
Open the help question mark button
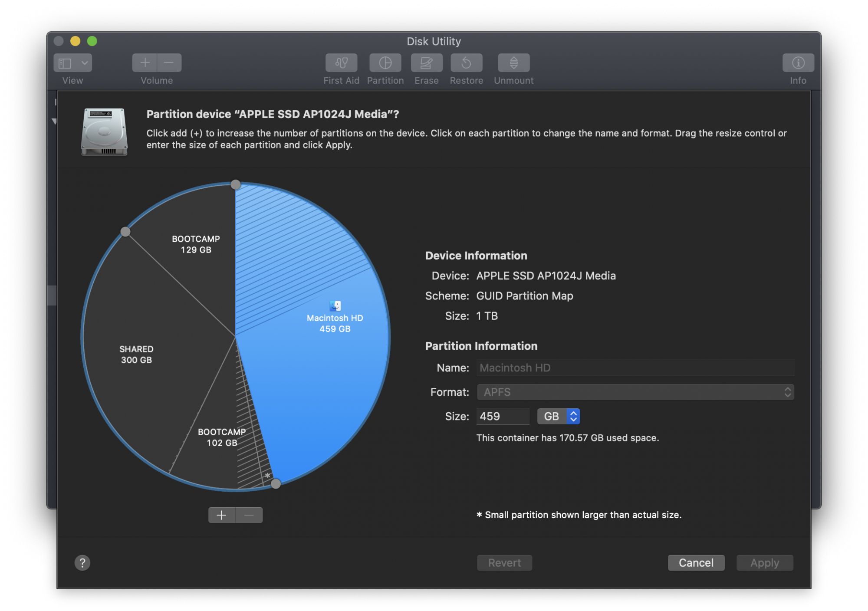[82, 563]
